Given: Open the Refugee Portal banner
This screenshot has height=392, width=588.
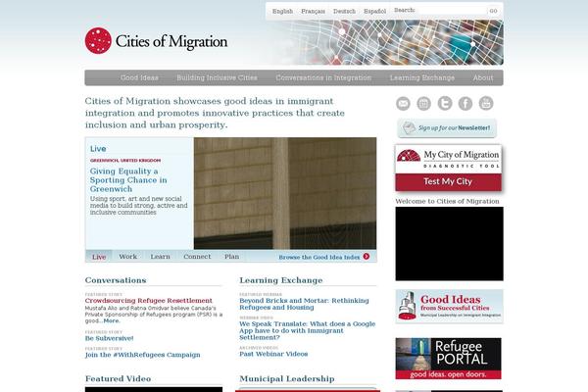Looking at the screenshot, I should point(448,359).
